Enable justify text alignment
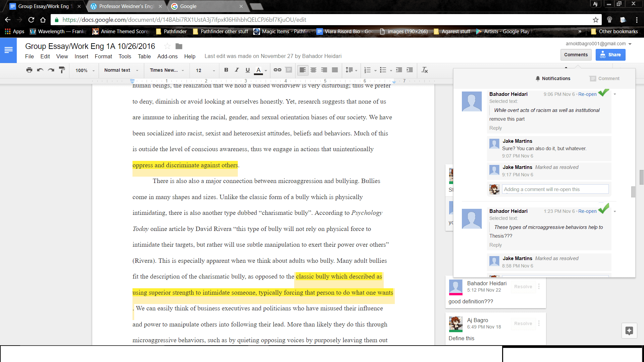This screenshot has height=362, width=644. pos(335,70)
